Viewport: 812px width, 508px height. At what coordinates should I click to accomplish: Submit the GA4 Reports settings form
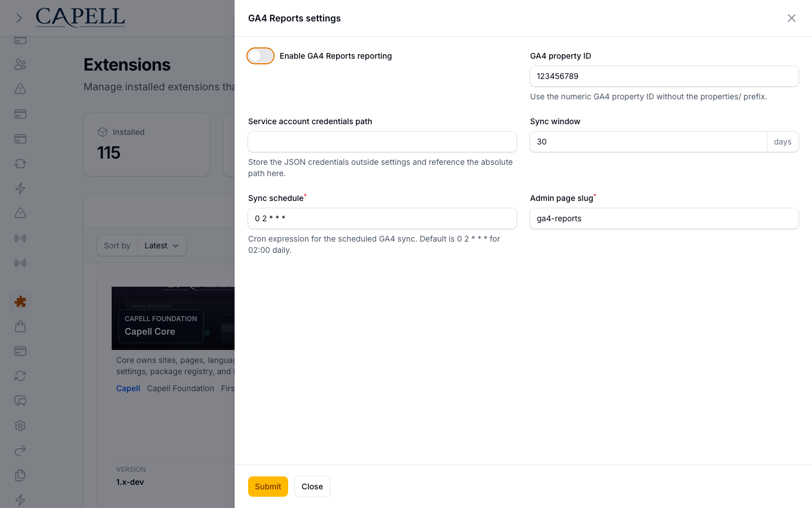click(268, 487)
